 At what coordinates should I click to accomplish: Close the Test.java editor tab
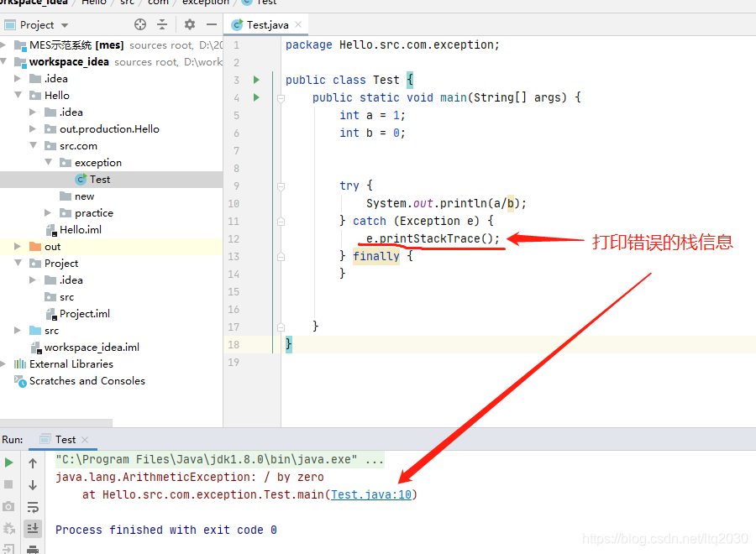tap(298, 24)
